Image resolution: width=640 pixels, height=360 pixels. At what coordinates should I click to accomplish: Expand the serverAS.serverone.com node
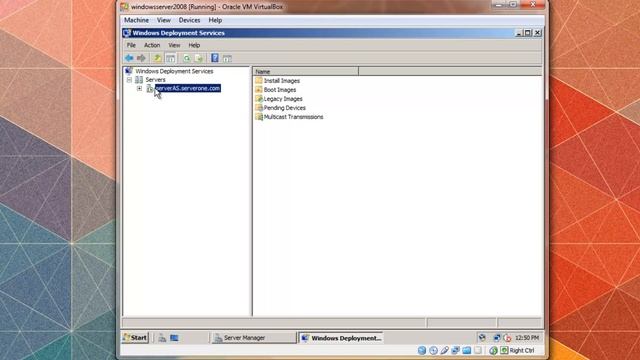point(140,88)
